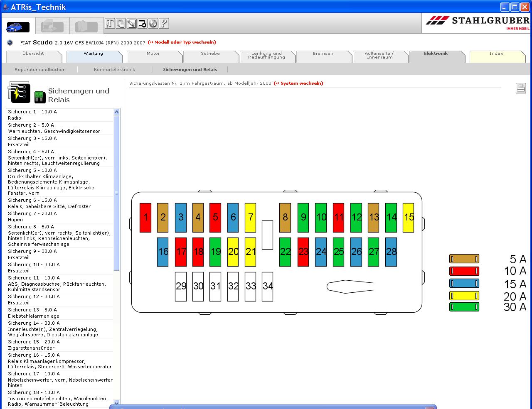Switch to the Wartung tab
The image size is (532, 409).
tap(93, 54)
